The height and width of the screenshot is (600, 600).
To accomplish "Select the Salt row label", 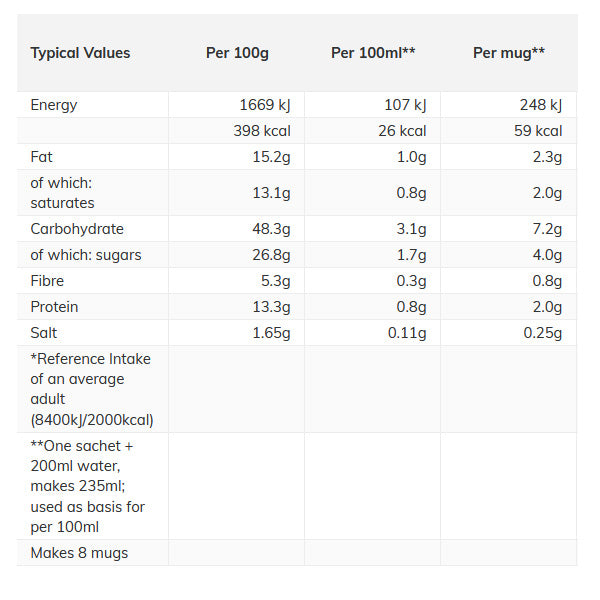I will pos(45,333).
